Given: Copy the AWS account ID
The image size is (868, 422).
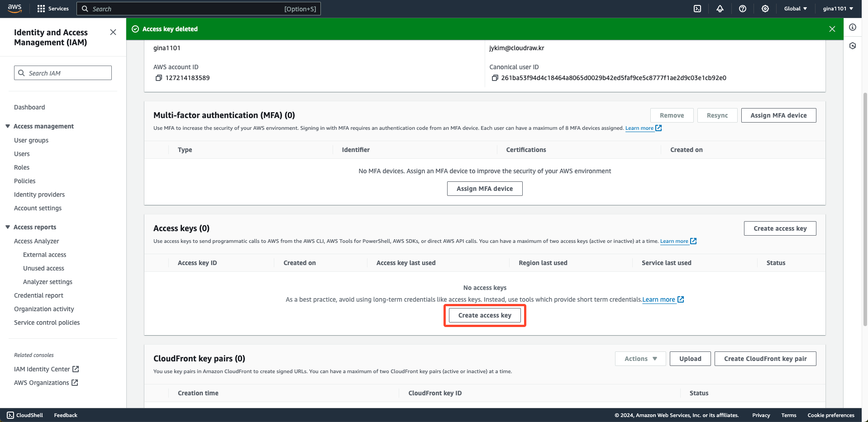Looking at the screenshot, I should pyautogui.click(x=159, y=78).
